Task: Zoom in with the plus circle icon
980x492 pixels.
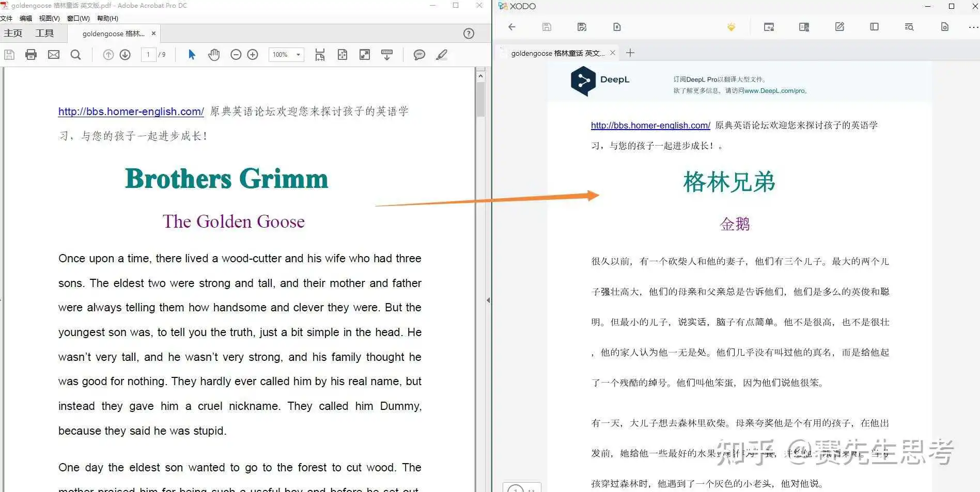Action: coord(253,55)
